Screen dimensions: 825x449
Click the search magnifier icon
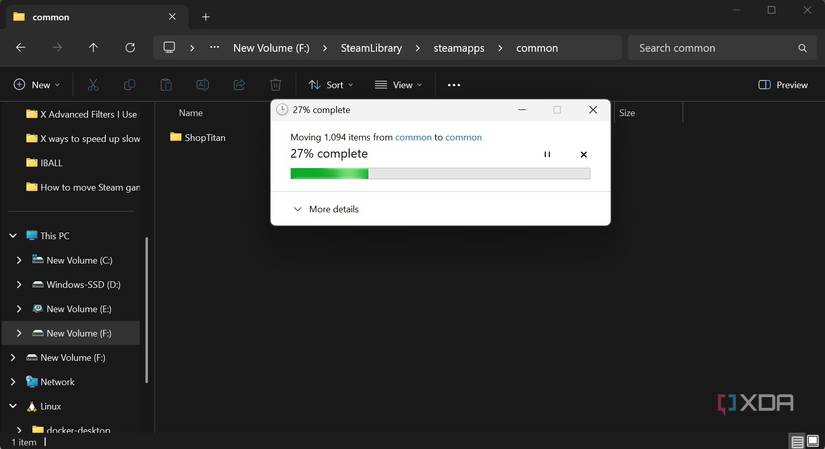(x=802, y=48)
